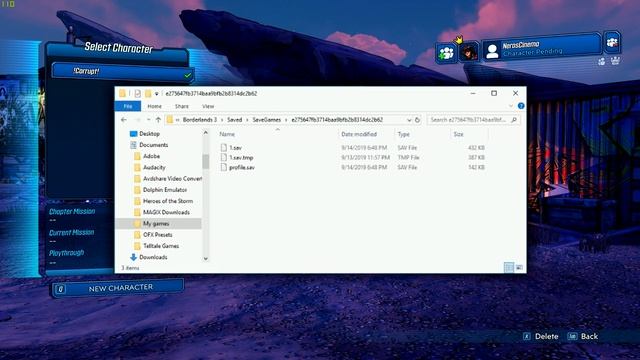Click the Explorer Forward arrow

(138, 120)
